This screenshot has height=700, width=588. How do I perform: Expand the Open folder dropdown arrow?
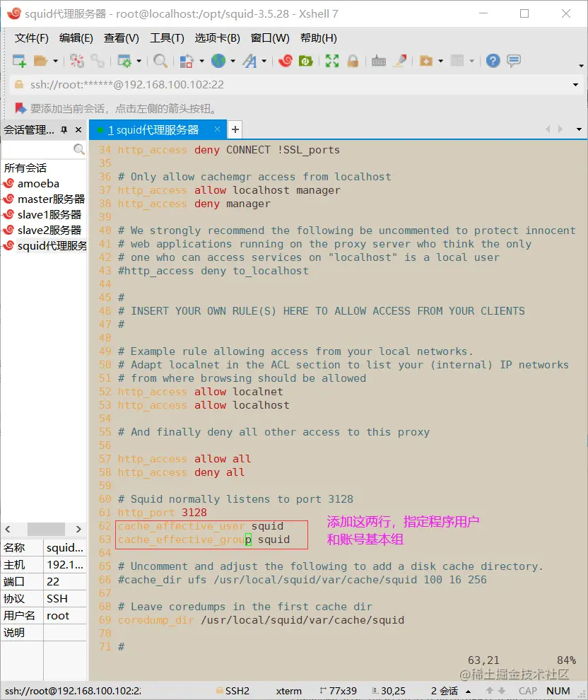[x=55, y=61]
